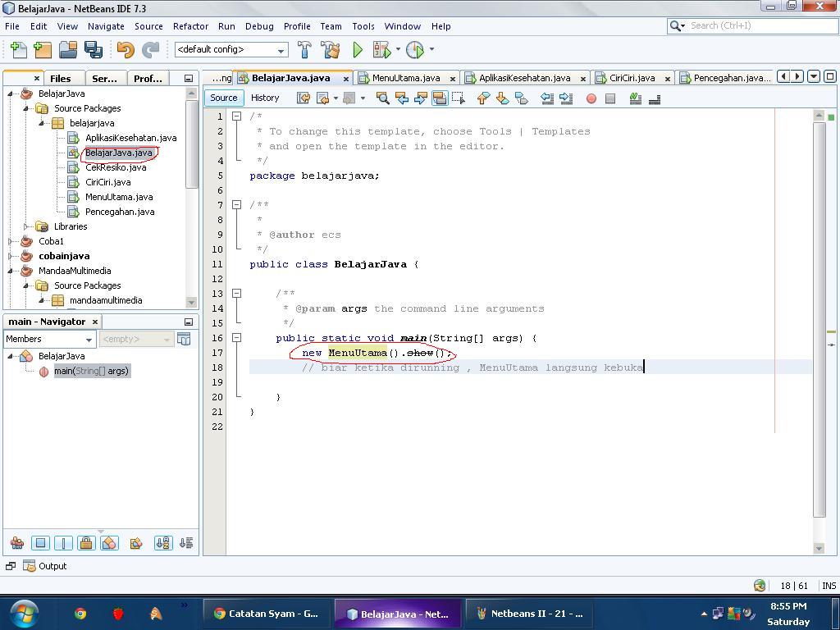Toggle Show Fields filter in Navigator
840x630 pixels.
(40, 543)
